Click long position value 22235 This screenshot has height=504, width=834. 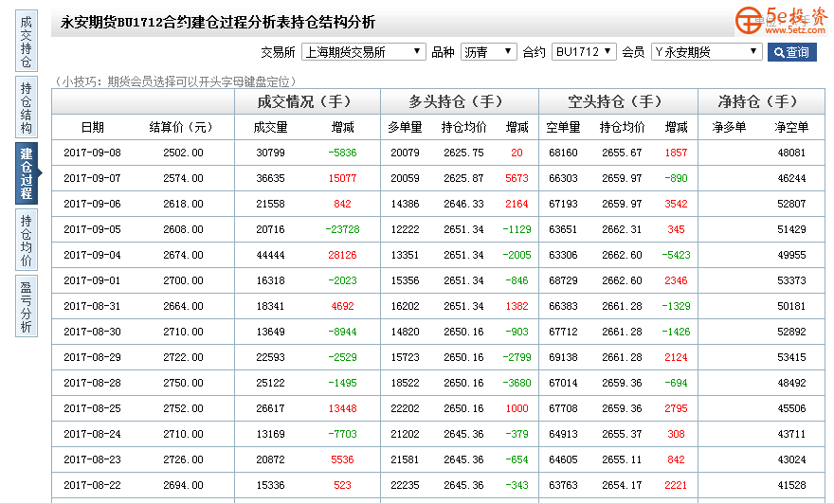coord(405,485)
